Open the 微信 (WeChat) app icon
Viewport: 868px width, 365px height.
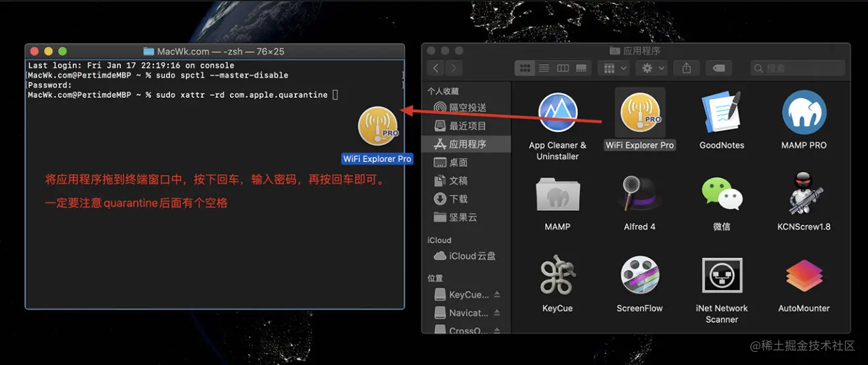click(x=722, y=194)
